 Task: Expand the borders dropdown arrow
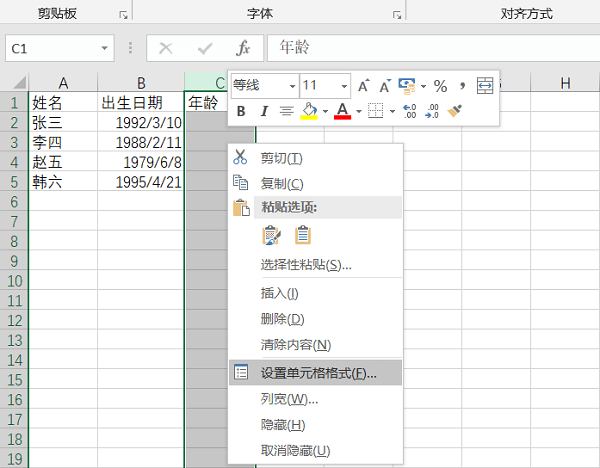tap(392, 111)
